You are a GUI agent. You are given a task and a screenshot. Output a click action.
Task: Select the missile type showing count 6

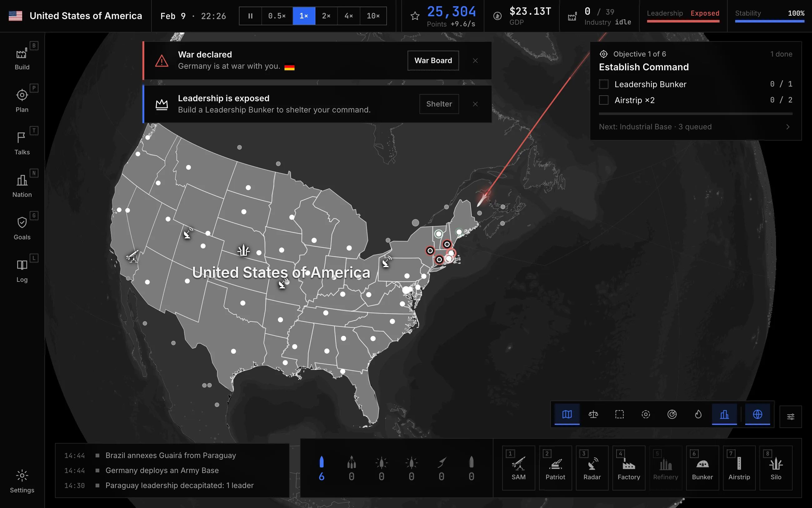click(321, 468)
